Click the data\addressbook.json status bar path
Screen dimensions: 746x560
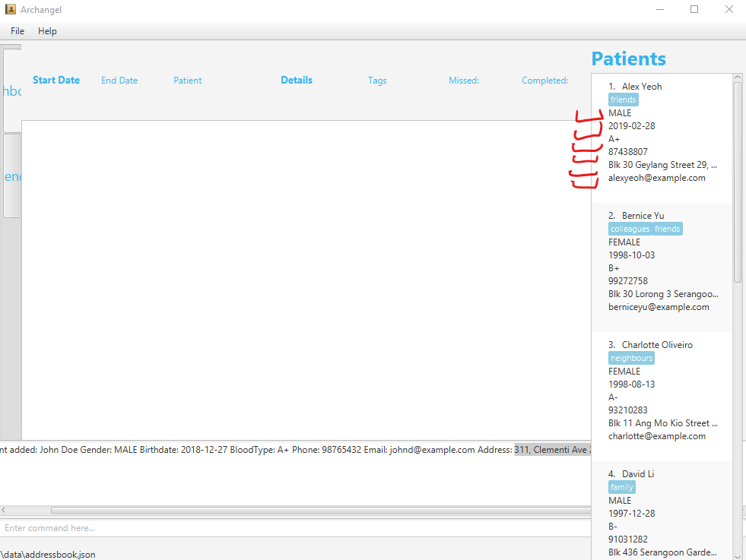(x=48, y=555)
